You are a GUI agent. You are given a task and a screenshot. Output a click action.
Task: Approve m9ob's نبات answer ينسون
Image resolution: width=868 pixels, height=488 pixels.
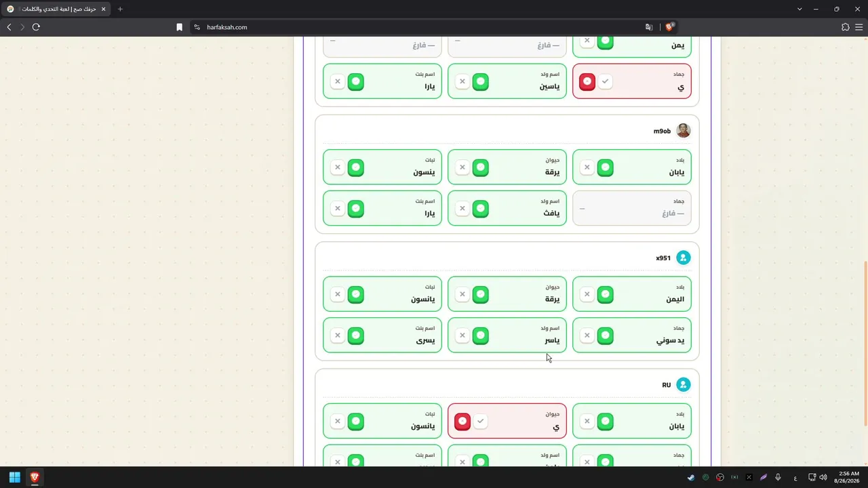click(356, 167)
